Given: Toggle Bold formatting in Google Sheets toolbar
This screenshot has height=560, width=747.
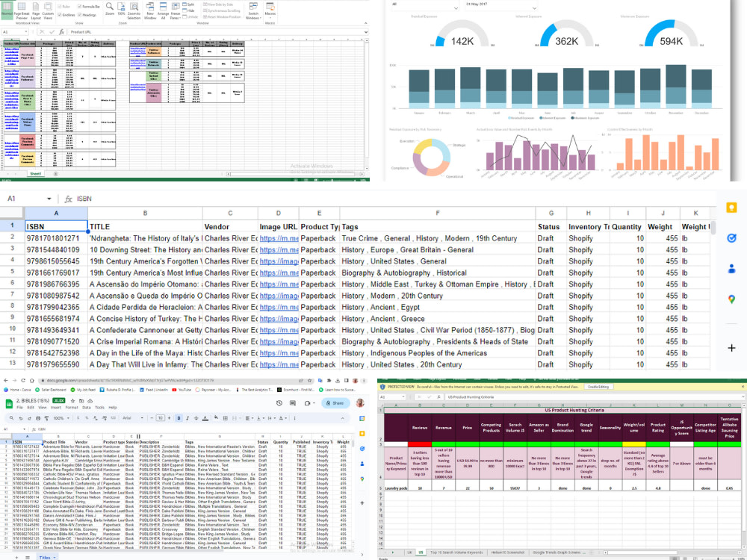Looking at the screenshot, I should click(179, 418).
